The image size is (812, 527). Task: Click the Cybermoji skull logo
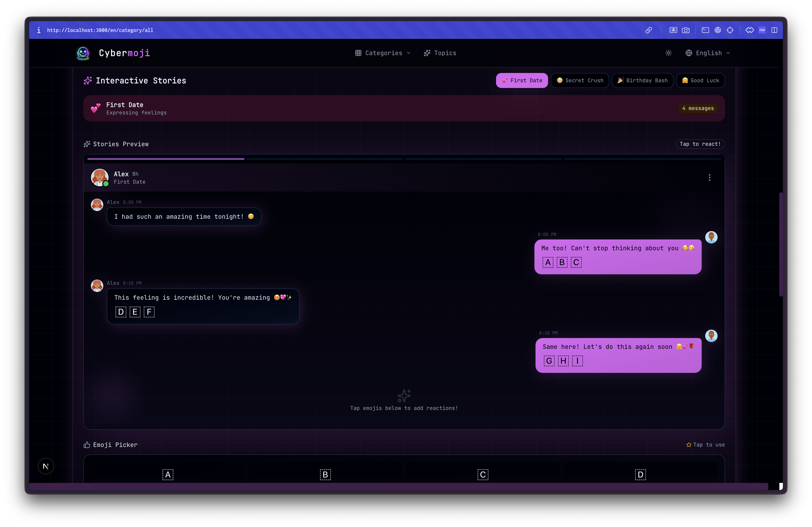coord(83,53)
